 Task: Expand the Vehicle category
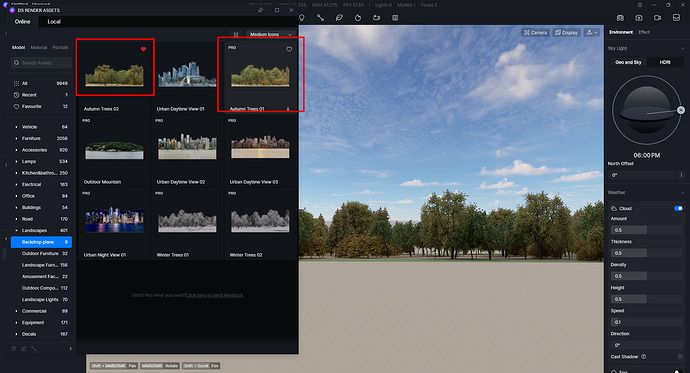point(16,127)
